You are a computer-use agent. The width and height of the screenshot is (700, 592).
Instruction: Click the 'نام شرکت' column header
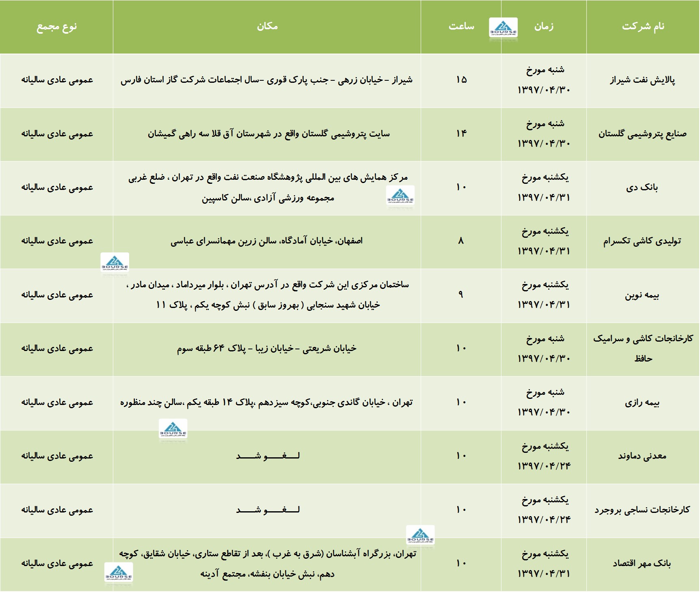643,27
